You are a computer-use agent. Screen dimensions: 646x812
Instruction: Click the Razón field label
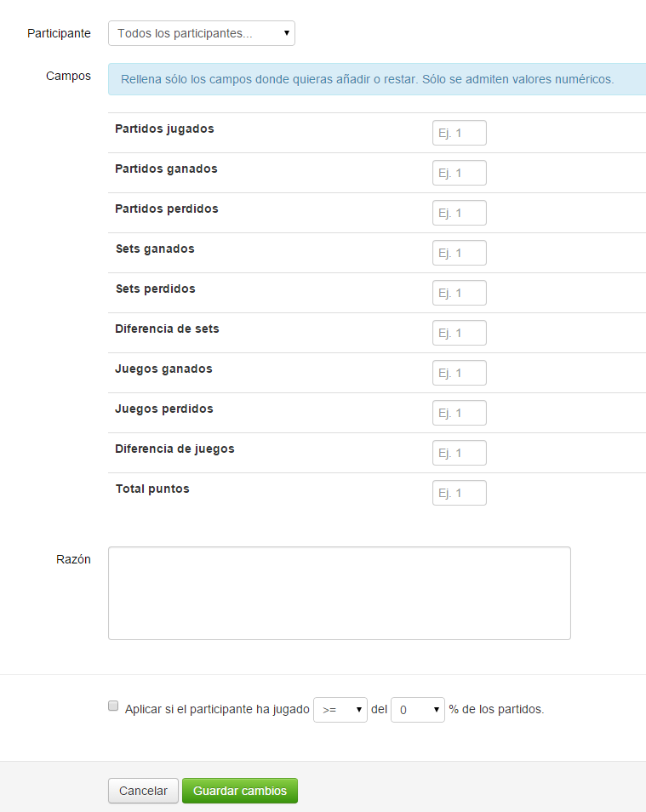tap(73, 559)
